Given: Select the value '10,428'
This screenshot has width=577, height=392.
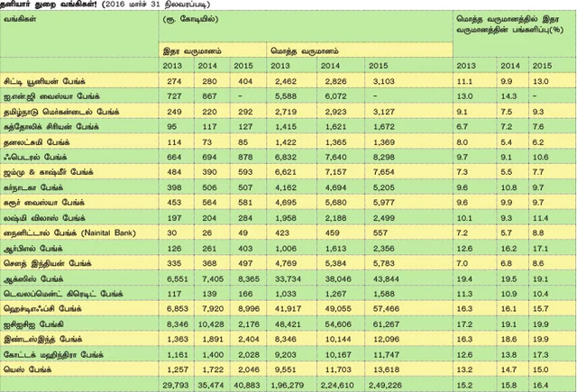Looking at the screenshot, I should [x=211, y=324].
